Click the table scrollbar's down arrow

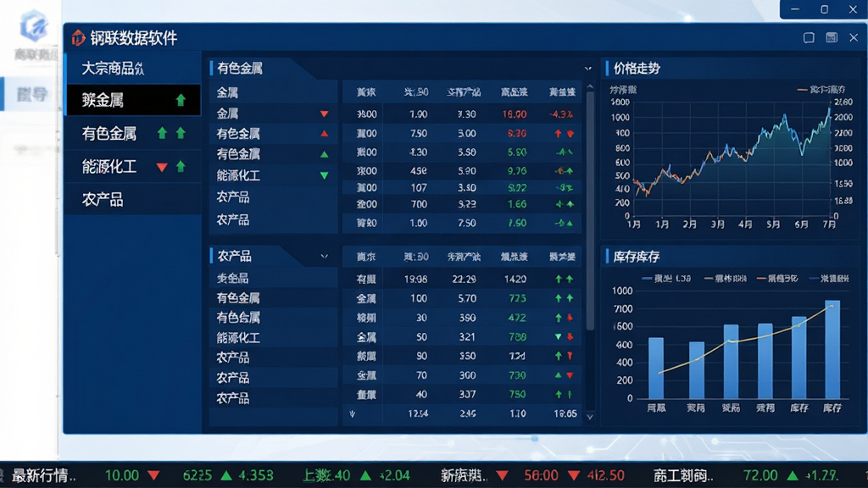click(590, 417)
